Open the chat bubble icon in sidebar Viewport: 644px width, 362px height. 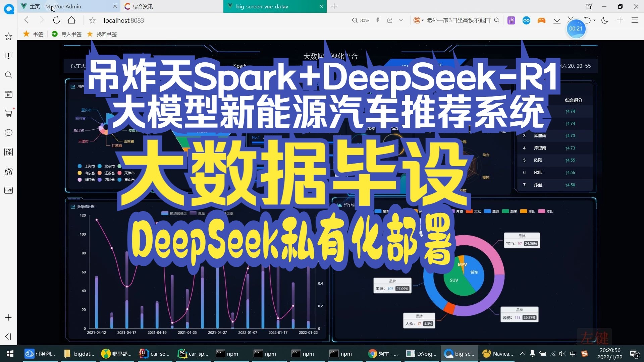tap(9, 133)
